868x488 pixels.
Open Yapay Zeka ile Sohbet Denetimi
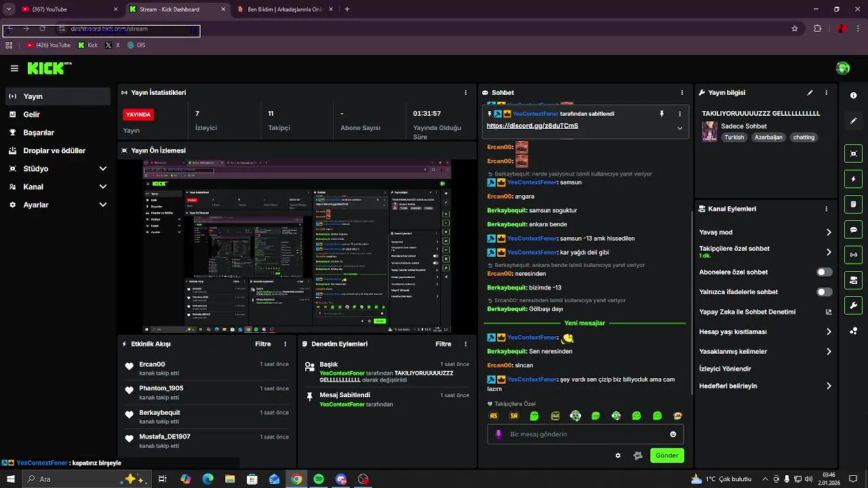coord(766,312)
